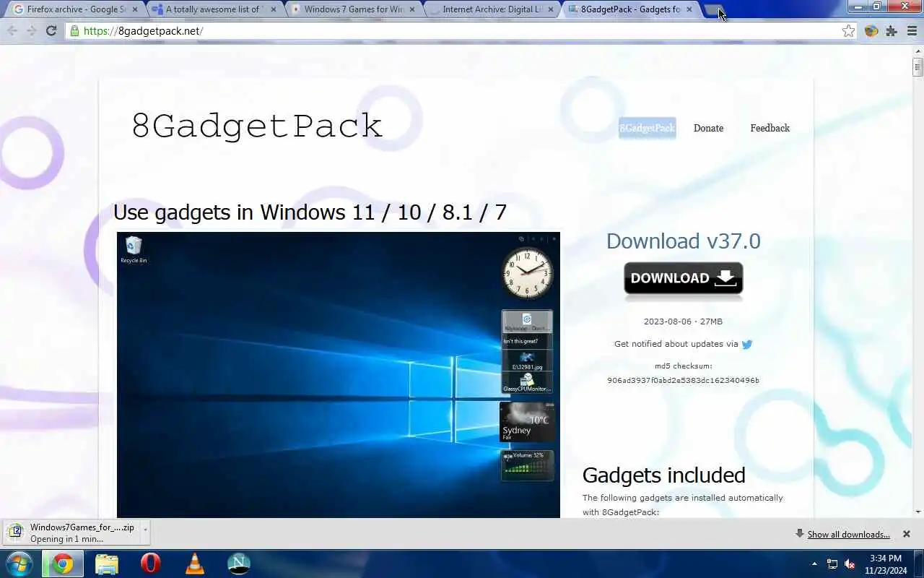Go back with the browser back arrow
924x578 pixels.
(12, 30)
